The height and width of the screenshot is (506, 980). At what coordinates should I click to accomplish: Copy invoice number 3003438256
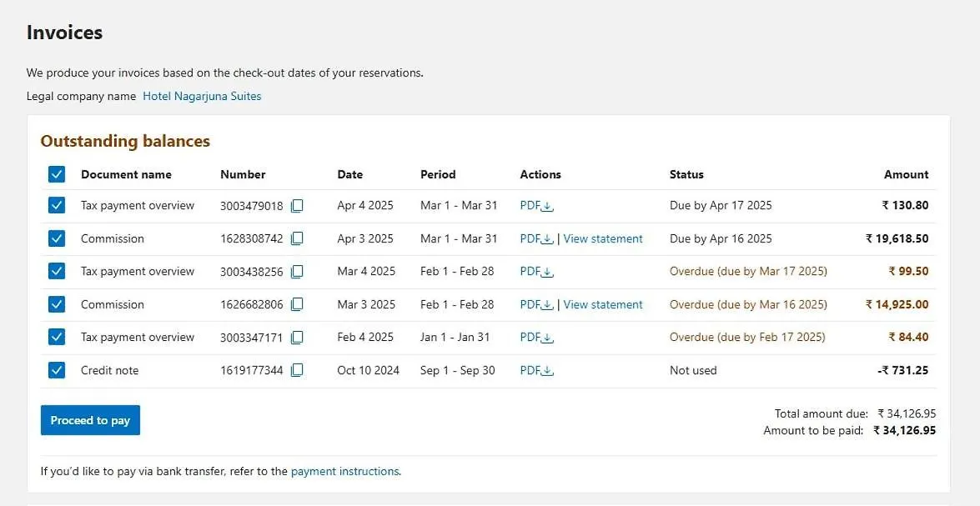297,272
